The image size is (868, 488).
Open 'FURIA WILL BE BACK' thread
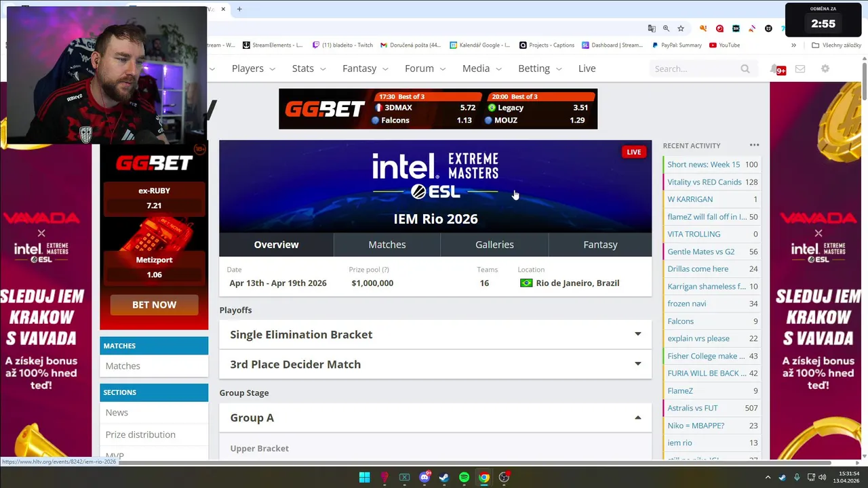707,373
